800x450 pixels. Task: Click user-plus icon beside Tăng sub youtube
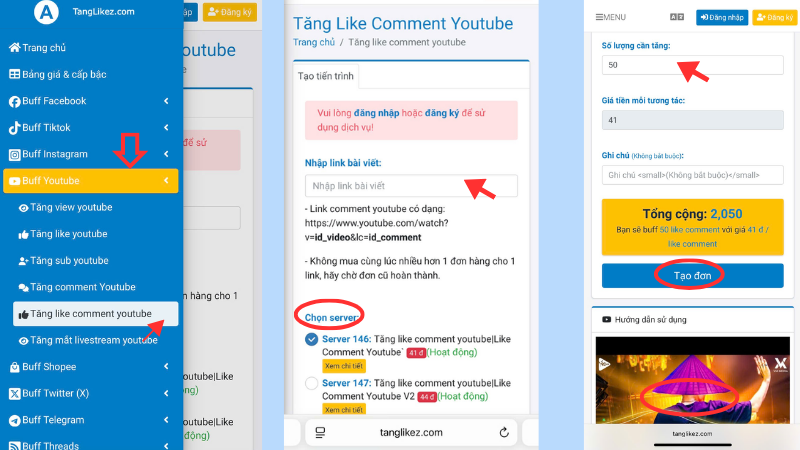pos(23,261)
